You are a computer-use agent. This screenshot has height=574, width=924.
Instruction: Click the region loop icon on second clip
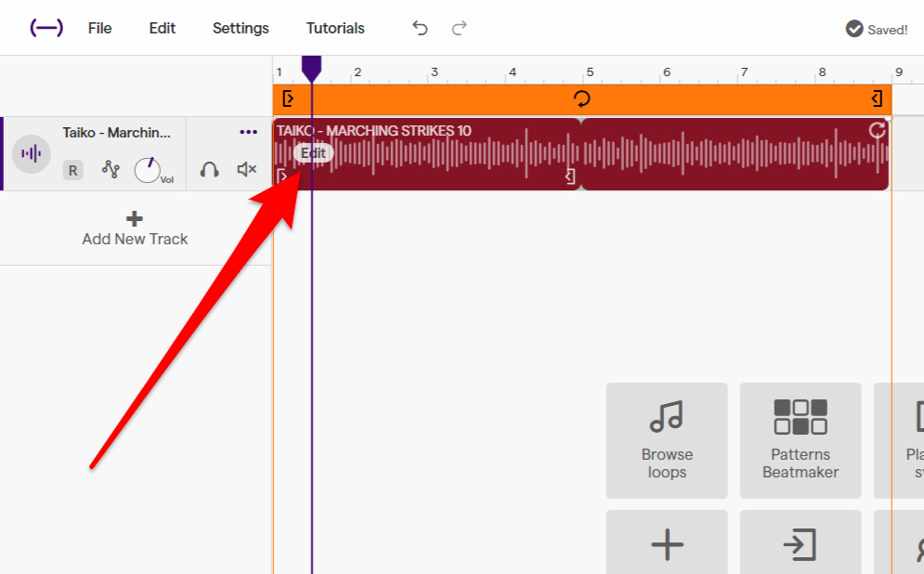point(877,130)
